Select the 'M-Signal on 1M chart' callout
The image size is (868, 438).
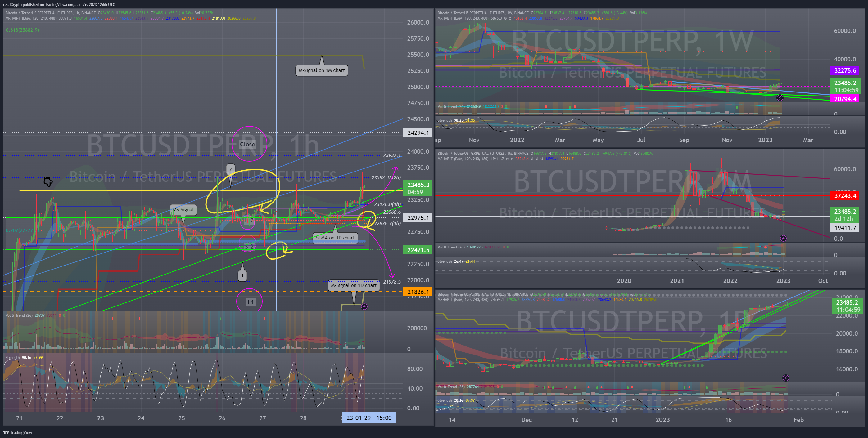pos(322,70)
